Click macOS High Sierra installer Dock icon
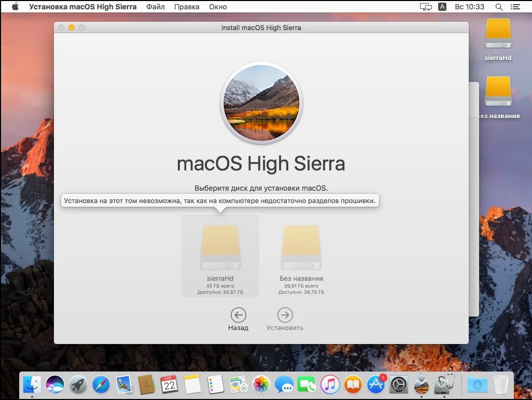The width and height of the screenshot is (532, 400). 422,384
